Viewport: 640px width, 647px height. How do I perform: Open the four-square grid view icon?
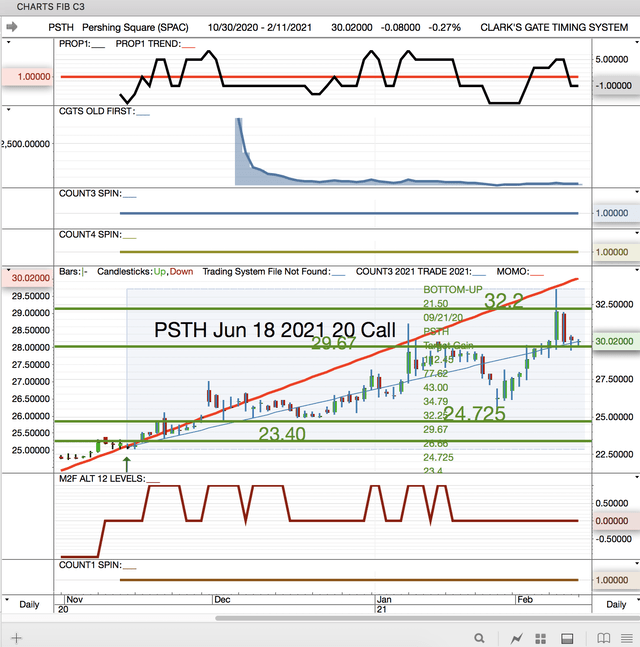click(x=541, y=638)
